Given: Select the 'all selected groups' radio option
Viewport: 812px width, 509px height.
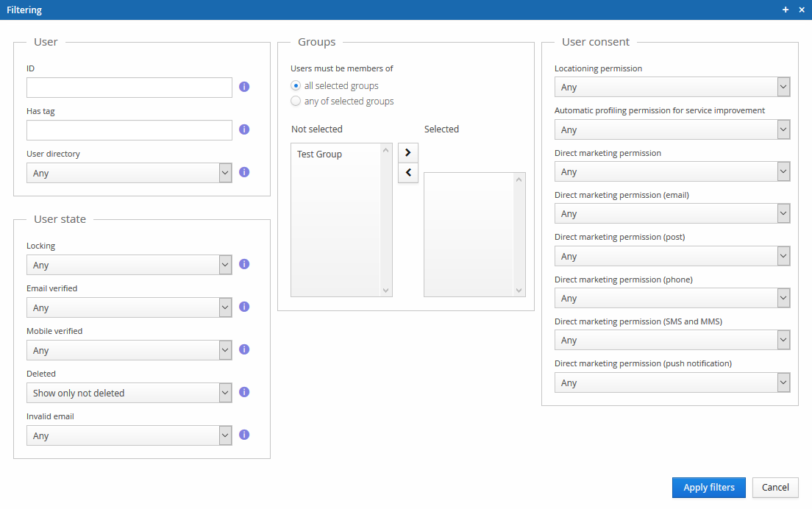Looking at the screenshot, I should point(296,85).
